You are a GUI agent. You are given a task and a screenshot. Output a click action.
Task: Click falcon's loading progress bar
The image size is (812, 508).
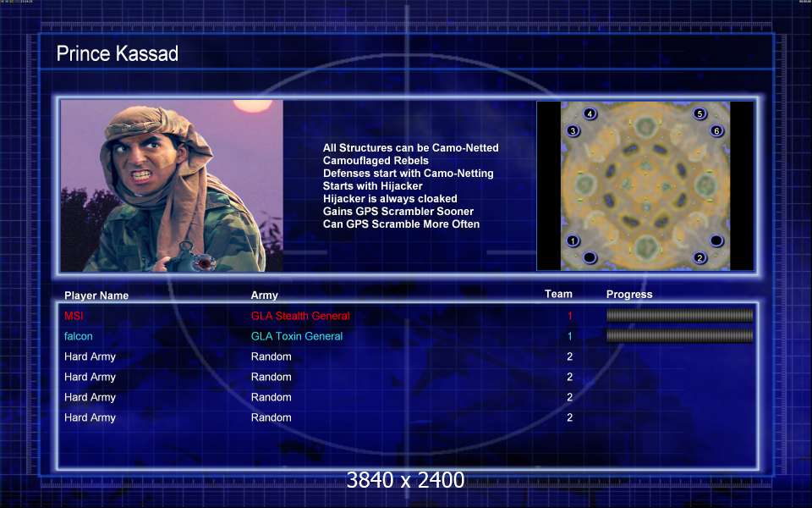tap(679, 336)
